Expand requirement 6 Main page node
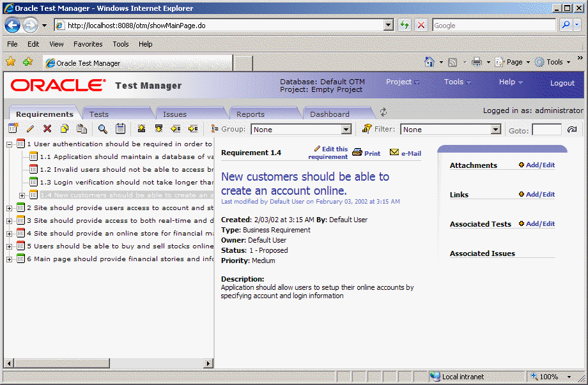 pyautogui.click(x=10, y=259)
